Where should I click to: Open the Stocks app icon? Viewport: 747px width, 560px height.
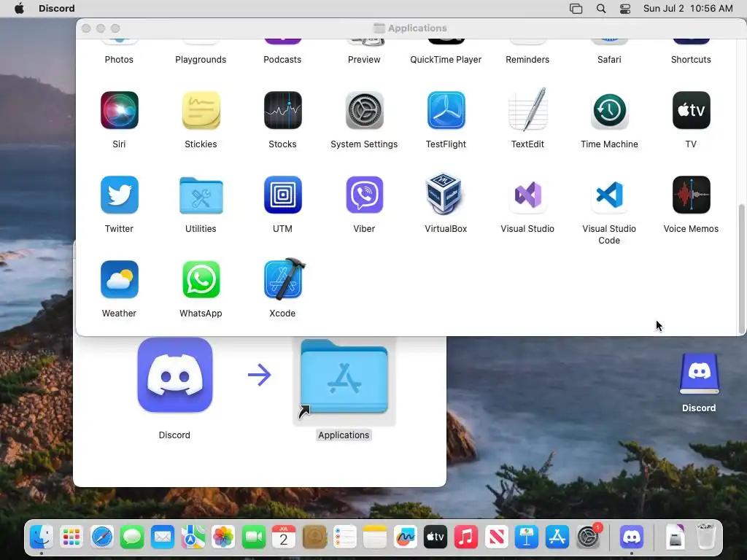(x=282, y=111)
